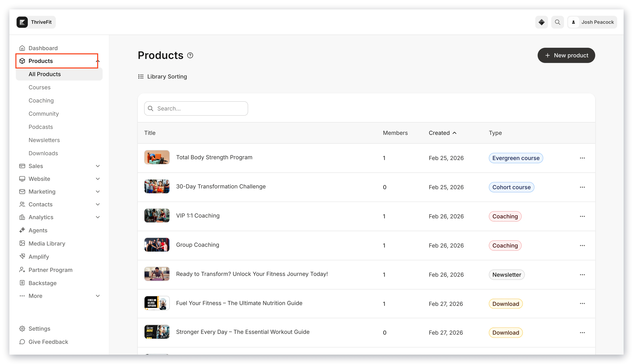
Task: Open VIP 1:1 Coaching title
Action: pyautogui.click(x=198, y=216)
